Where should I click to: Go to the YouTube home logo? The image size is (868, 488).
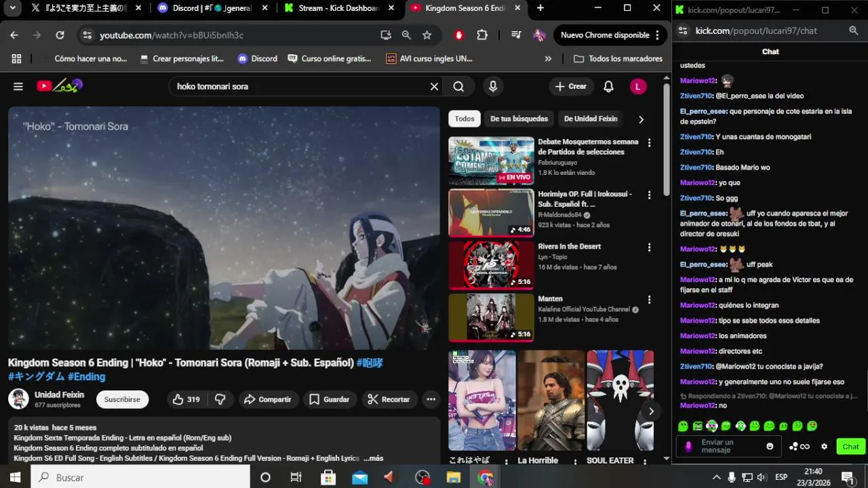click(x=60, y=85)
